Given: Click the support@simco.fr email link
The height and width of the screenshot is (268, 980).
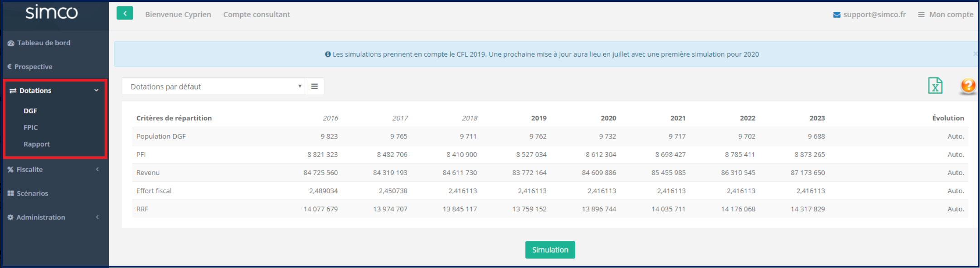Looking at the screenshot, I should [874, 14].
